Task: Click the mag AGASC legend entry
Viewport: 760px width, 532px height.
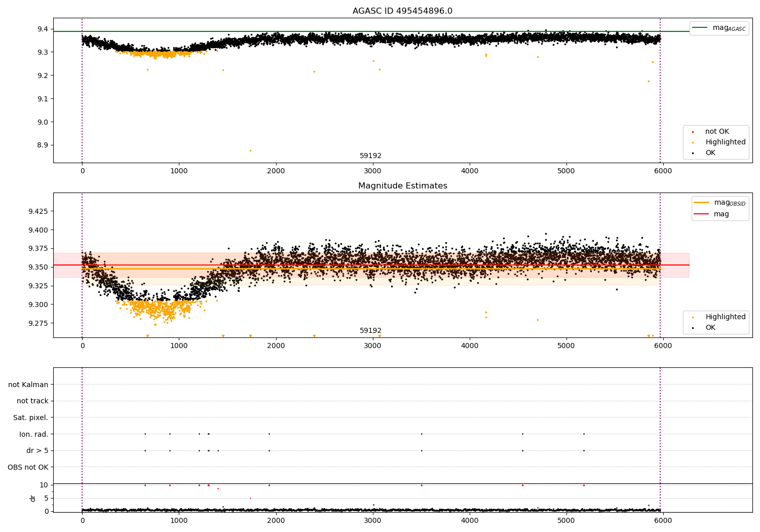Action: [x=719, y=28]
